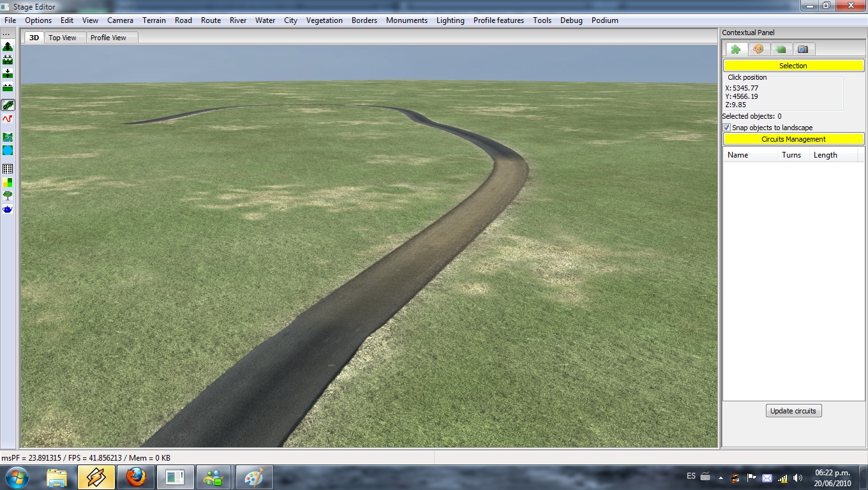The height and width of the screenshot is (490, 868).
Task: Click the Update circuits button
Action: 793,411
